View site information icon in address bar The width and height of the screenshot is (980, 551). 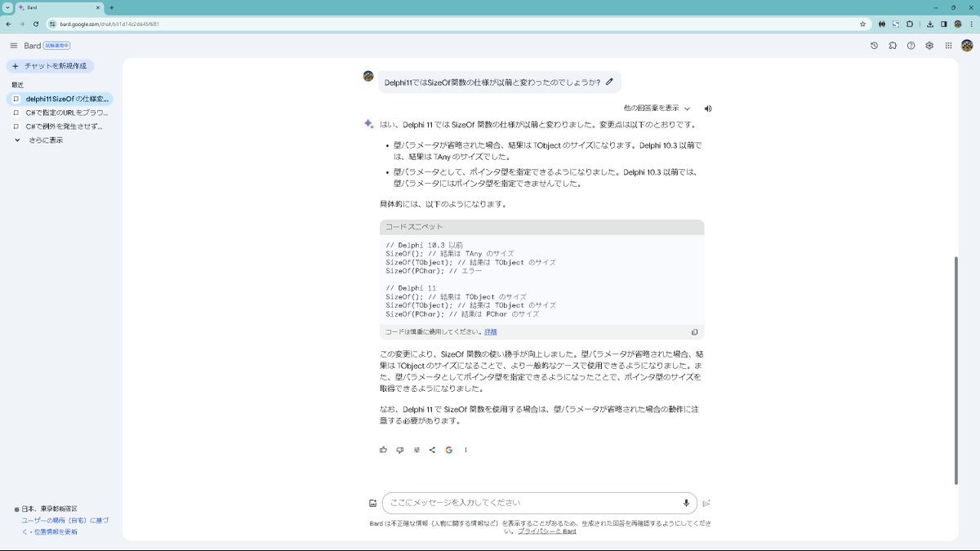[x=52, y=24]
